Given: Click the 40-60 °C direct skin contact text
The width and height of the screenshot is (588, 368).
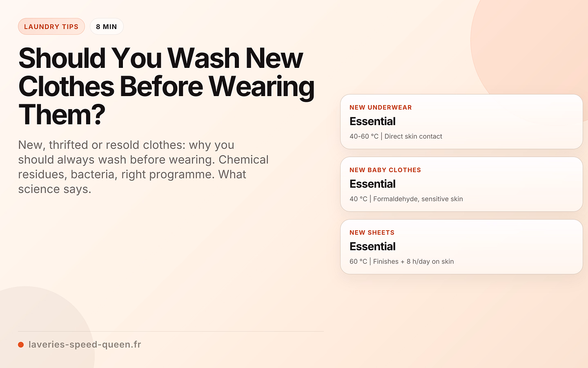Looking at the screenshot, I should click(396, 137).
